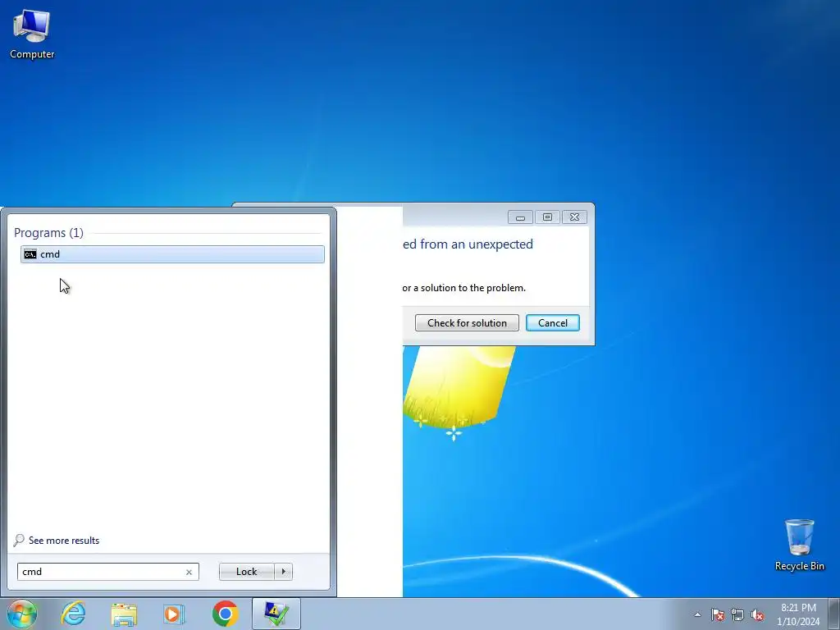The image size is (840, 630).
Task: Open Action Center flag icon in tray
Action: point(717,614)
